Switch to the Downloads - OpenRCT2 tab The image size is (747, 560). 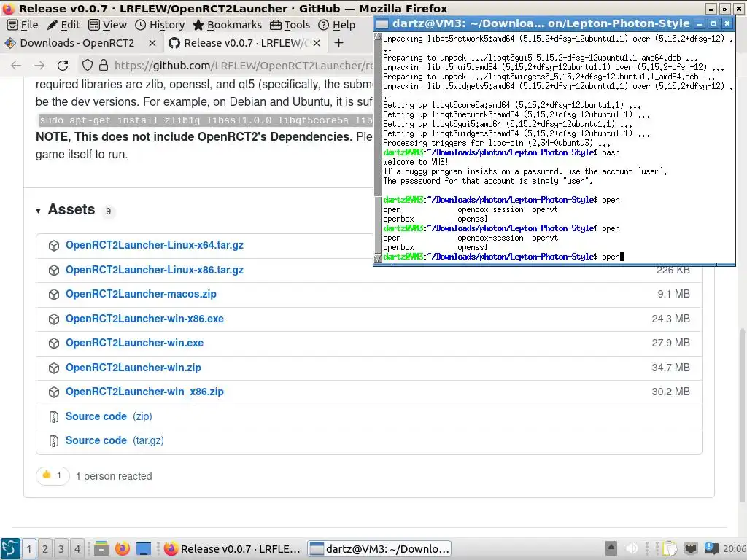coord(77,43)
